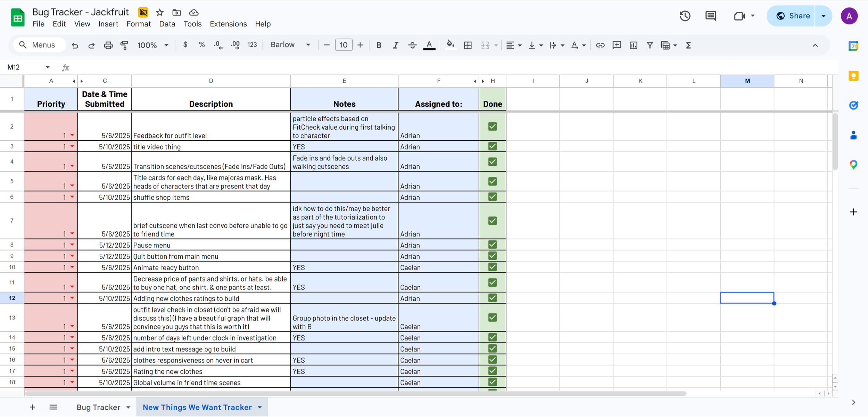Insert a link using the toolbar icon
Viewport: 868px width, 417px height.
[600, 45]
